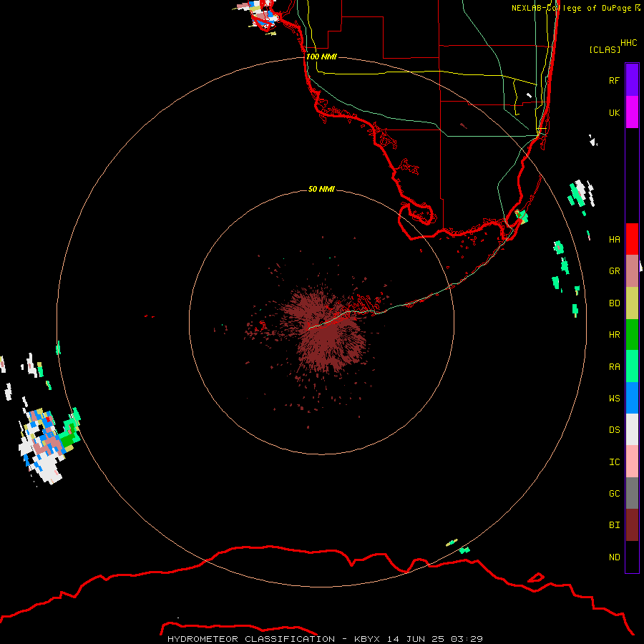
Task: Click the HYDROMETEOR CLASSIFICATION title text
Action: click(251, 639)
